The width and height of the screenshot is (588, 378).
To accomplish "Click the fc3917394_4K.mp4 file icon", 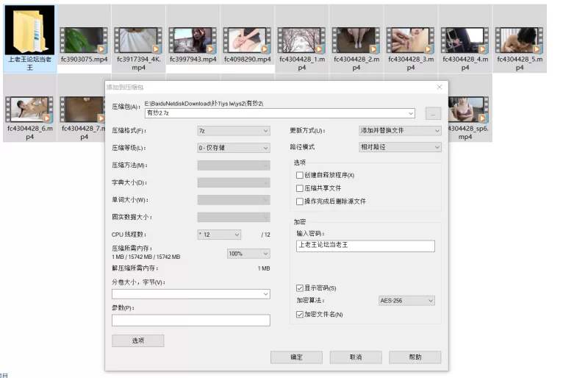I will [138, 40].
